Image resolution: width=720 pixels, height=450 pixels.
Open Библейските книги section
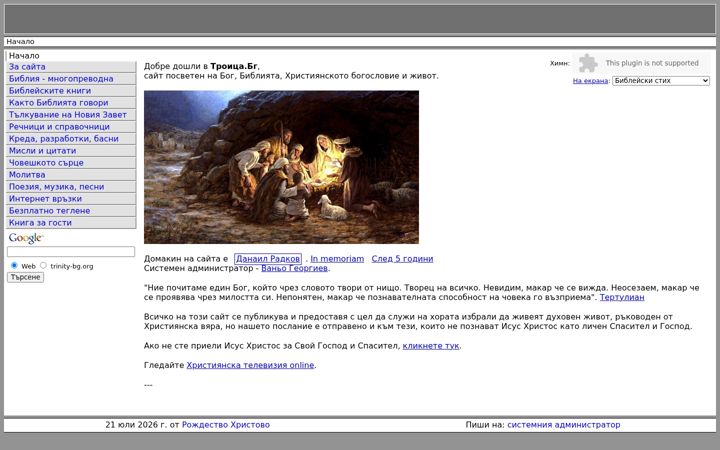click(71, 91)
